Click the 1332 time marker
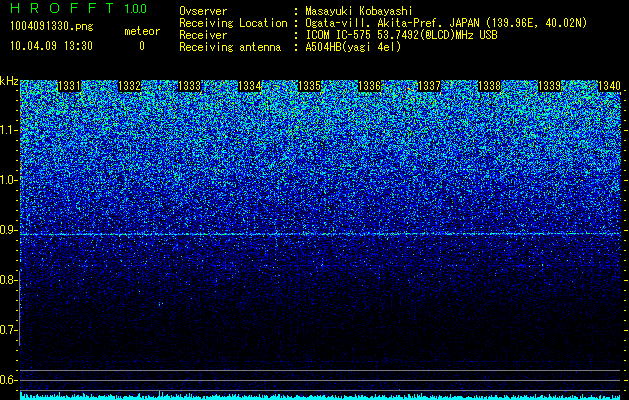The height and width of the screenshot is (400, 629). [x=129, y=86]
